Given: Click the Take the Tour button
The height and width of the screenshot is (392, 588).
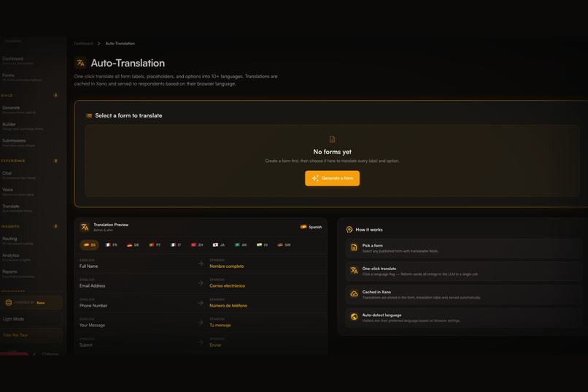Looking at the screenshot, I should [x=31, y=335].
